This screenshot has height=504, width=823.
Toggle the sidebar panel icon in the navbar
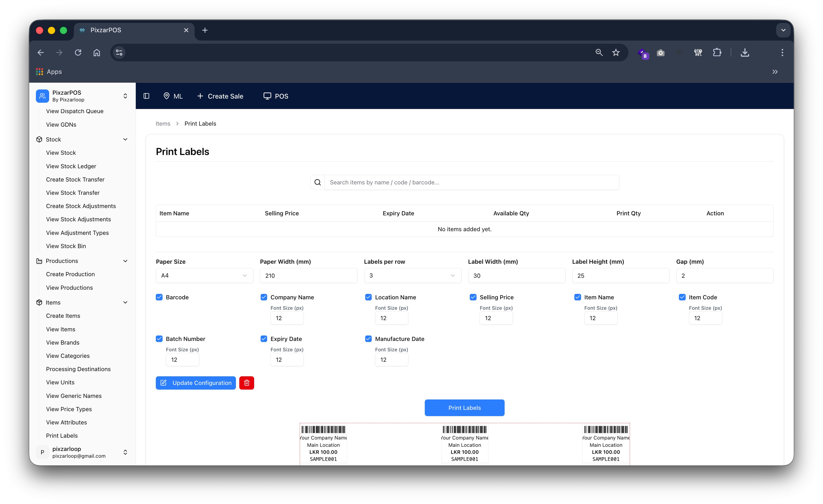146,96
